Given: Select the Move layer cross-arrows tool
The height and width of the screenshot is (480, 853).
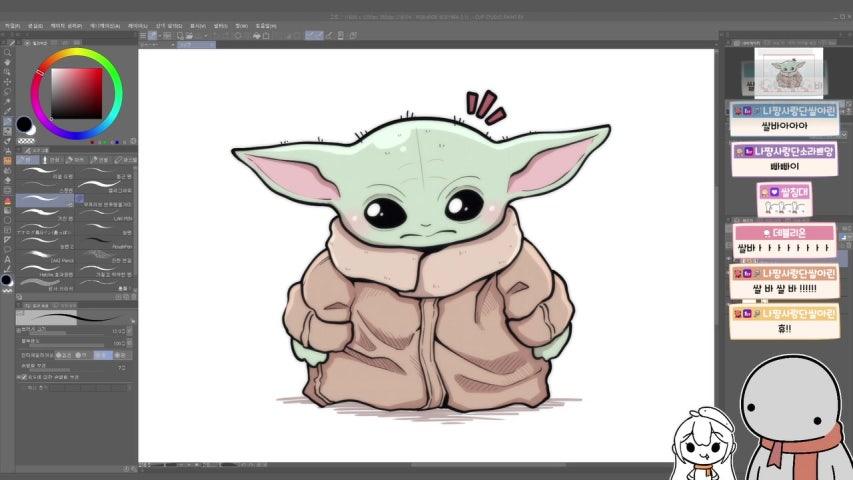Looking at the screenshot, I should [x=7, y=82].
